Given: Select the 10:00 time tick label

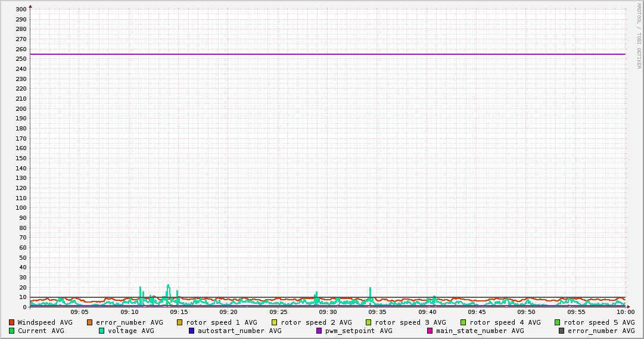Looking at the screenshot, I should (x=625, y=312).
